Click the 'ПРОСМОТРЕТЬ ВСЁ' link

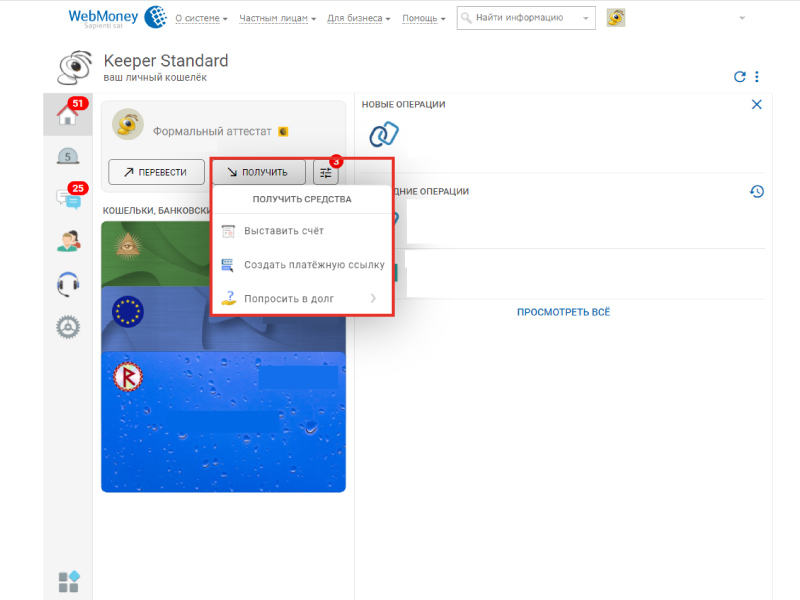tap(563, 312)
